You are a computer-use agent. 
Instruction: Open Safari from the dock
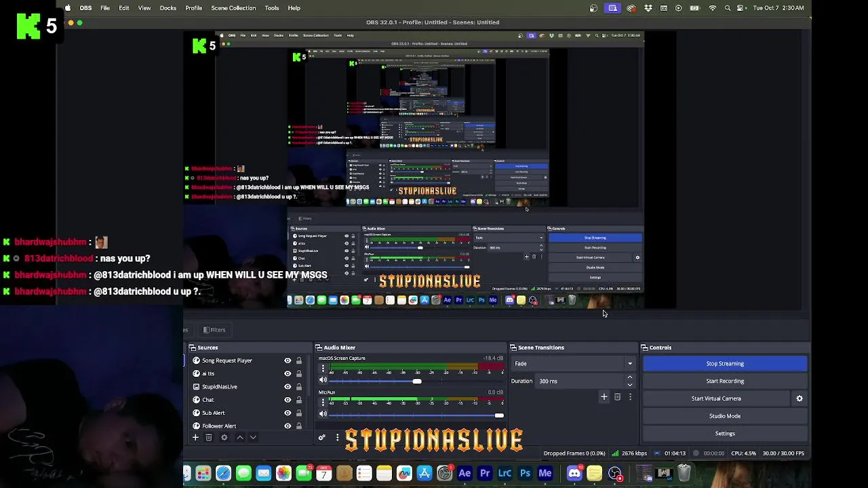223,473
